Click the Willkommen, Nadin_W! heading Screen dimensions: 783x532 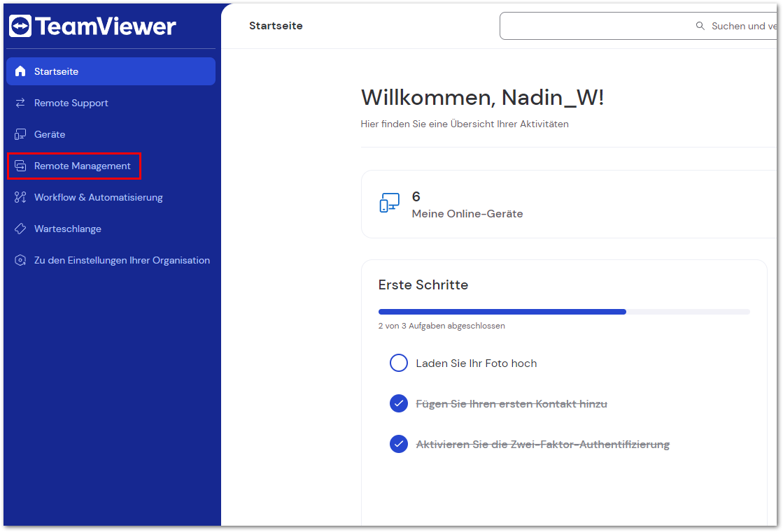[x=482, y=97]
